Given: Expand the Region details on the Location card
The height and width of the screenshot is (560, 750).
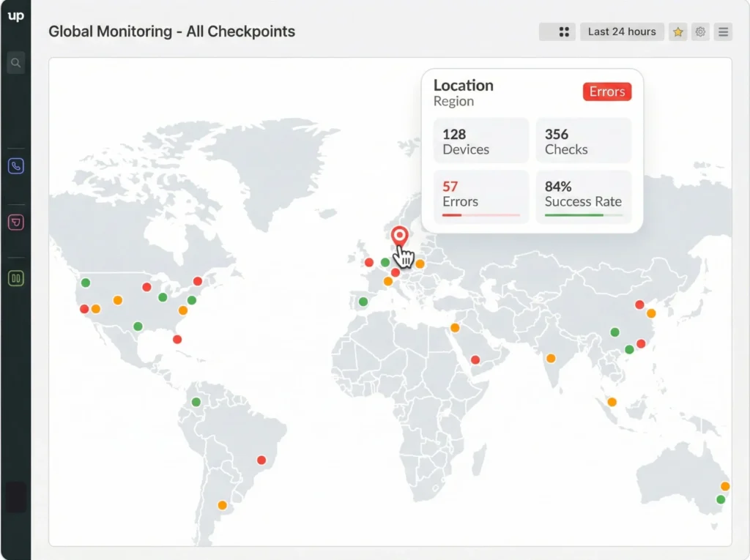Looking at the screenshot, I should (x=453, y=102).
